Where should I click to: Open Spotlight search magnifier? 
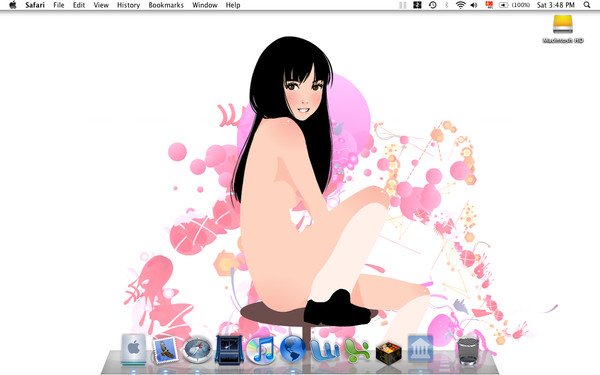[587, 5]
